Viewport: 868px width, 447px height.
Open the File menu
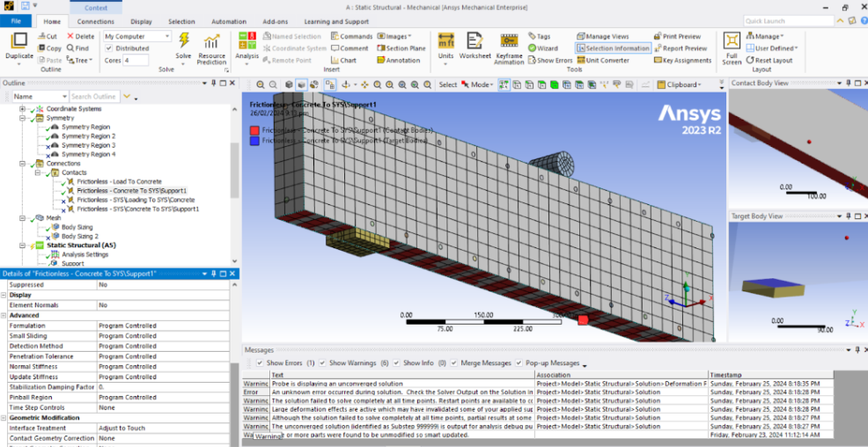16,22
